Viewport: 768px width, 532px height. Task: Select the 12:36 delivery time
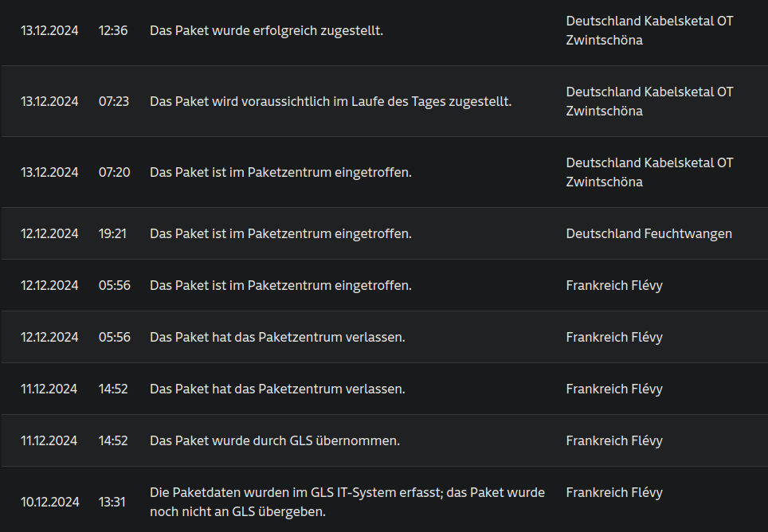(x=113, y=31)
